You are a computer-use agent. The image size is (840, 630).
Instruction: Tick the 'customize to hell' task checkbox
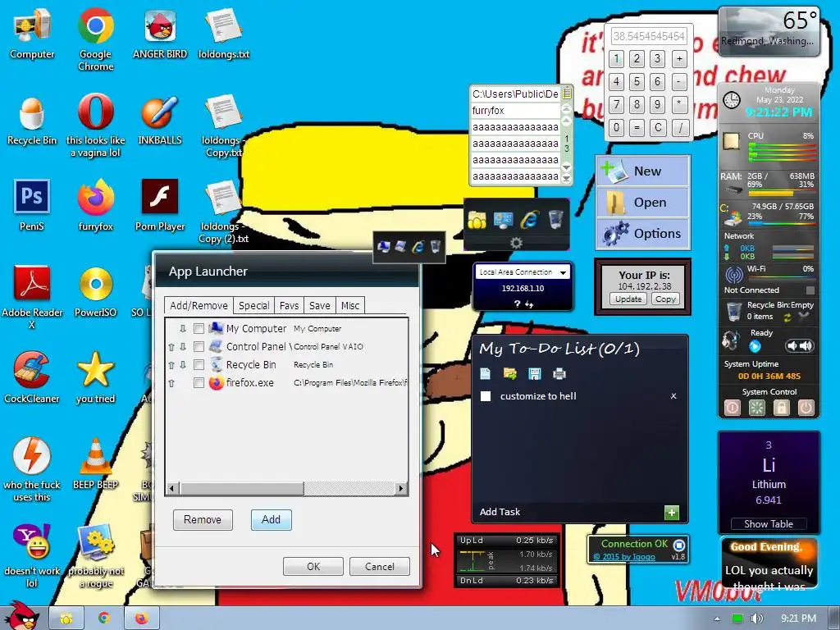pyautogui.click(x=486, y=396)
